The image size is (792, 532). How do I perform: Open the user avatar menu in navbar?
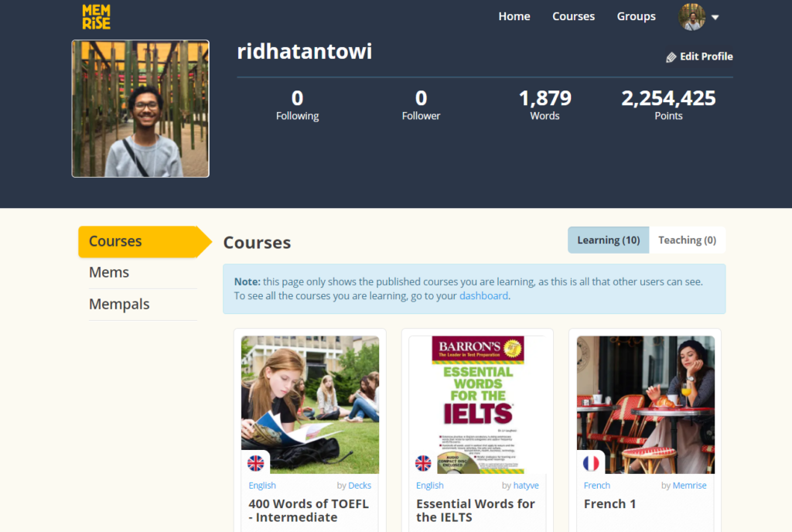coord(691,17)
